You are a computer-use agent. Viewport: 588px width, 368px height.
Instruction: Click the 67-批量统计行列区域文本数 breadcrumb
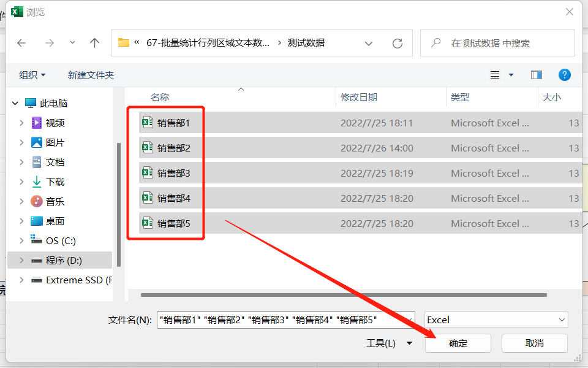click(x=208, y=43)
